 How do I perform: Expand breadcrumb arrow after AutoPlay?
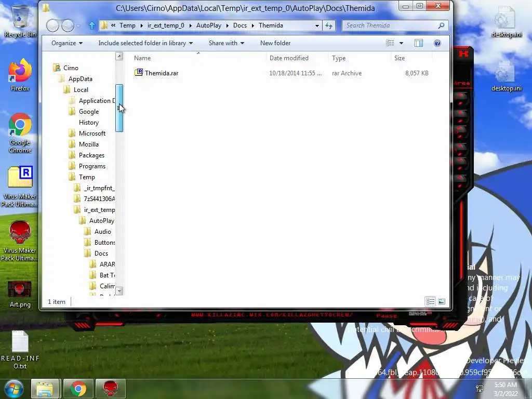point(228,25)
